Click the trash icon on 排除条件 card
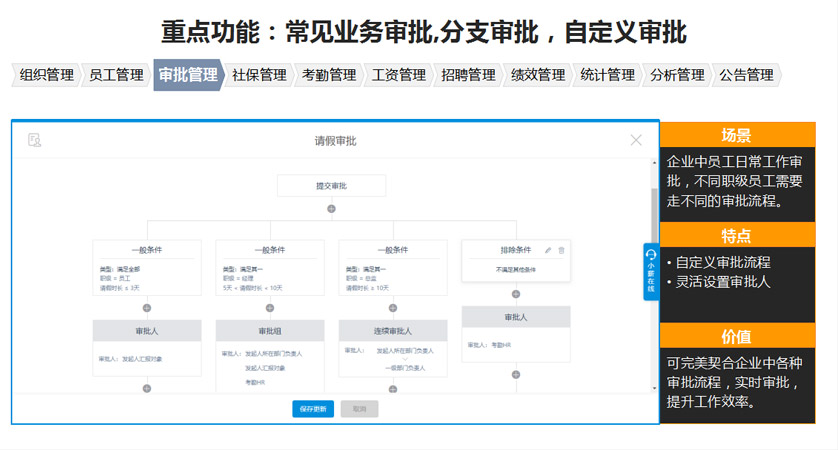Viewport: 838px width, 450px height. (561, 250)
